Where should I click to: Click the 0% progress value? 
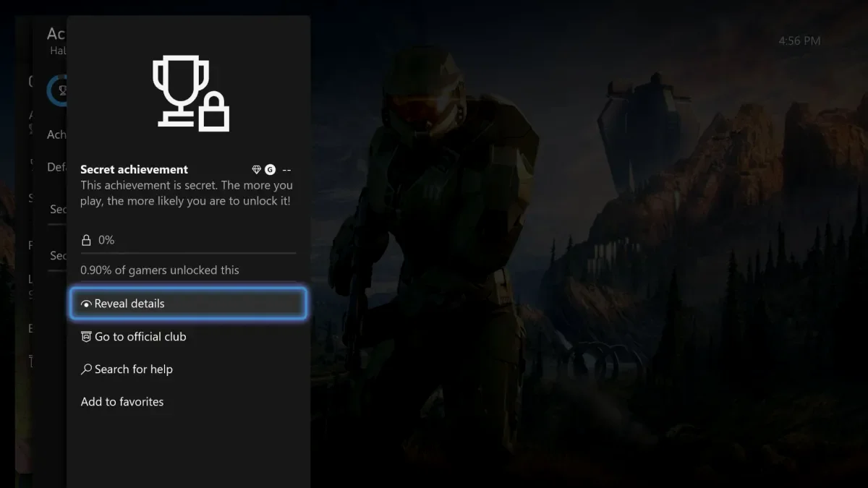click(x=106, y=240)
